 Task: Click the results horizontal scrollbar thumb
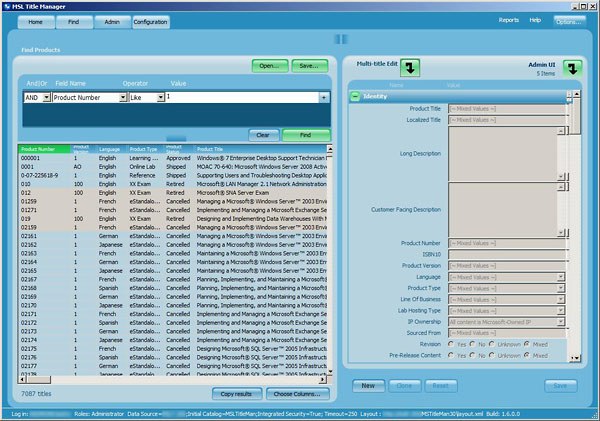(x=38, y=379)
